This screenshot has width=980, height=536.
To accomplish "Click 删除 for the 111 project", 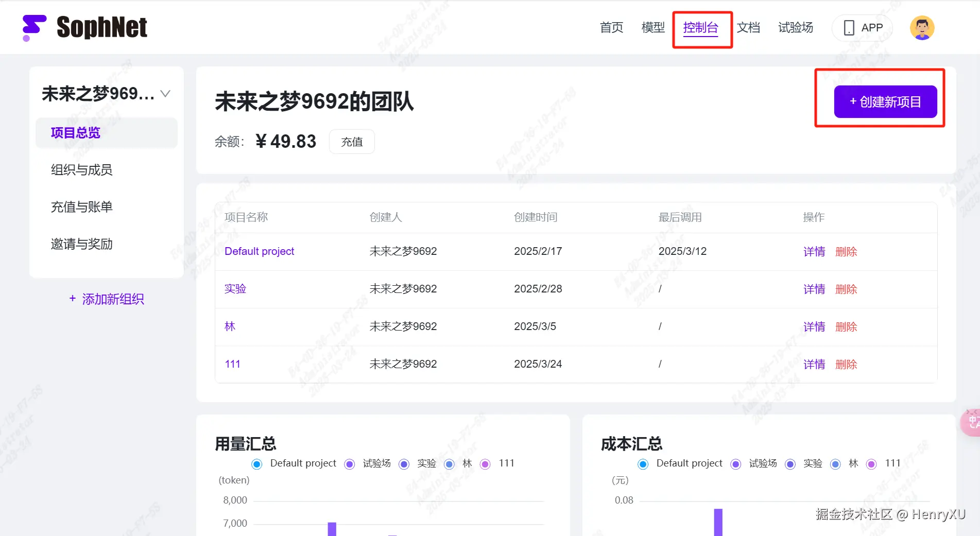I will pyautogui.click(x=846, y=365).
